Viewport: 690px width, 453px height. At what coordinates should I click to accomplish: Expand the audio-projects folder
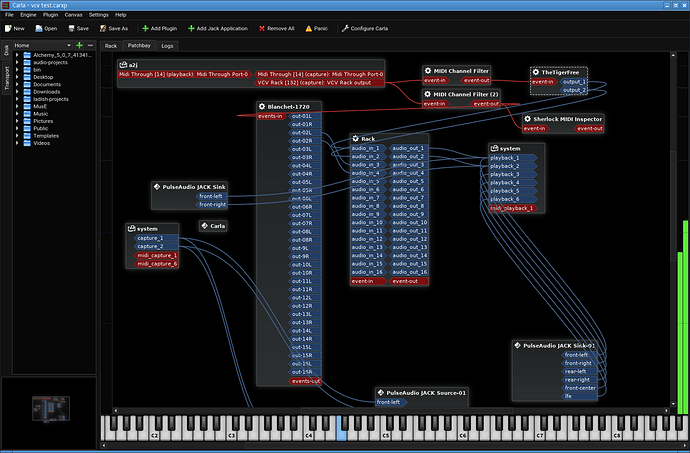coord(17,63)
